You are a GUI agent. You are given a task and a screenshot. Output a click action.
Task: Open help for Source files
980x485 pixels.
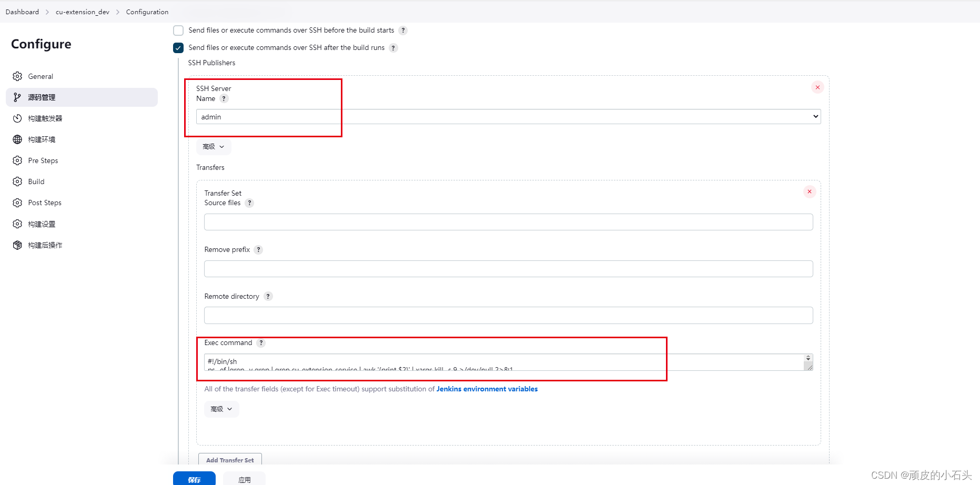pos(249,203)
